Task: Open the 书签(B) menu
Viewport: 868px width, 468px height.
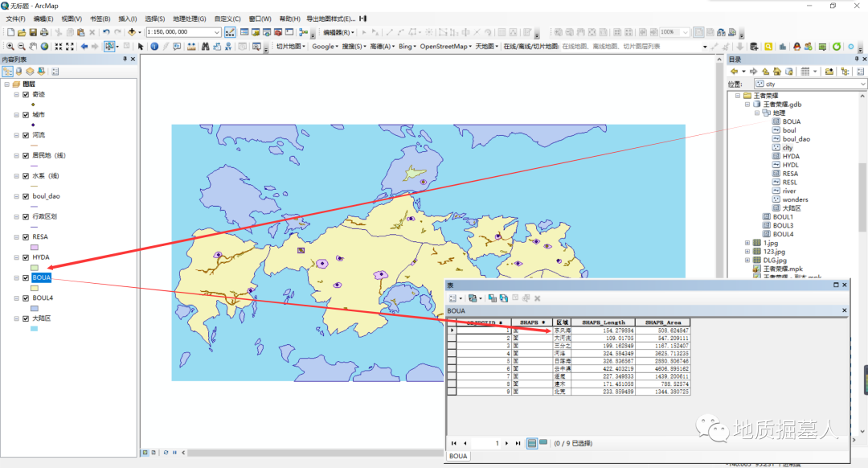Action: [x=100, y=18]
